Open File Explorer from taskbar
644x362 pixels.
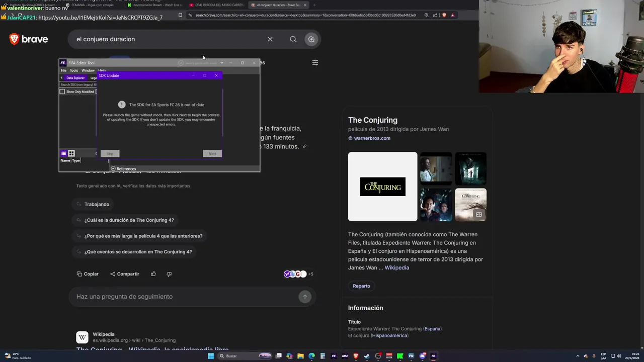tap(300, 356)
